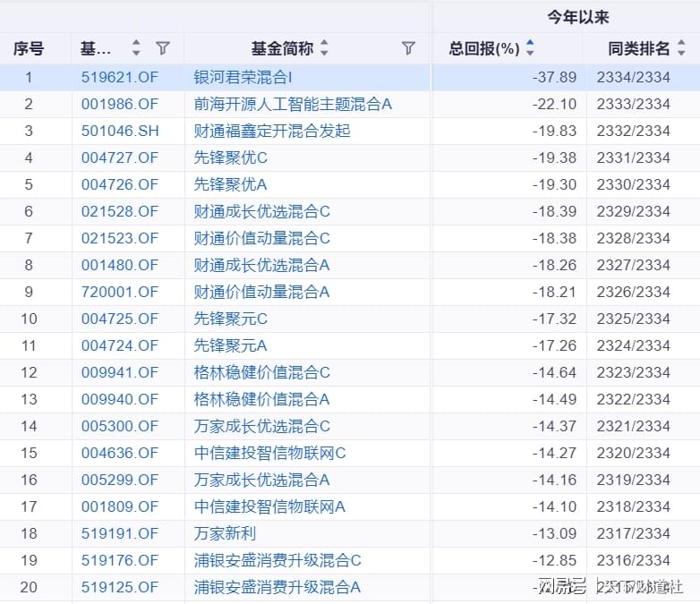Select the return value -19.83
This screenshot has height=604, width=700.
[554, 131]
